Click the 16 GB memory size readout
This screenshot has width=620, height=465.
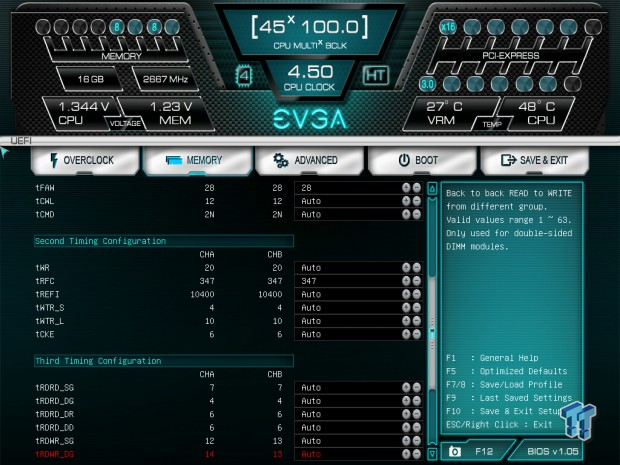pyautogui.click(x=91, y=79)
